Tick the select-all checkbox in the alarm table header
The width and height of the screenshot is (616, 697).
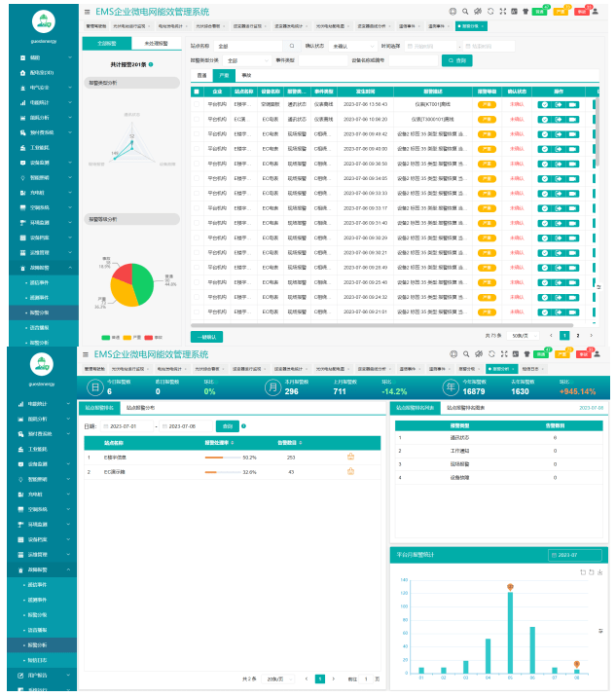(196, 92)
